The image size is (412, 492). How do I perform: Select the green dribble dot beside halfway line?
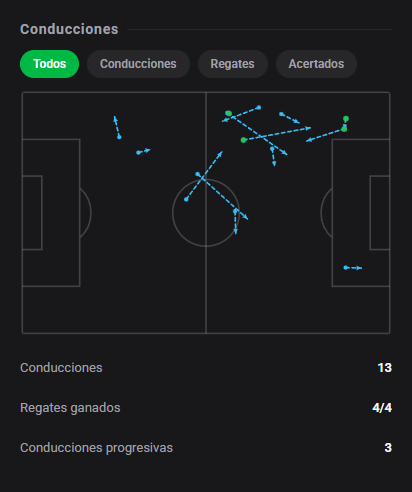click(229, 113)
